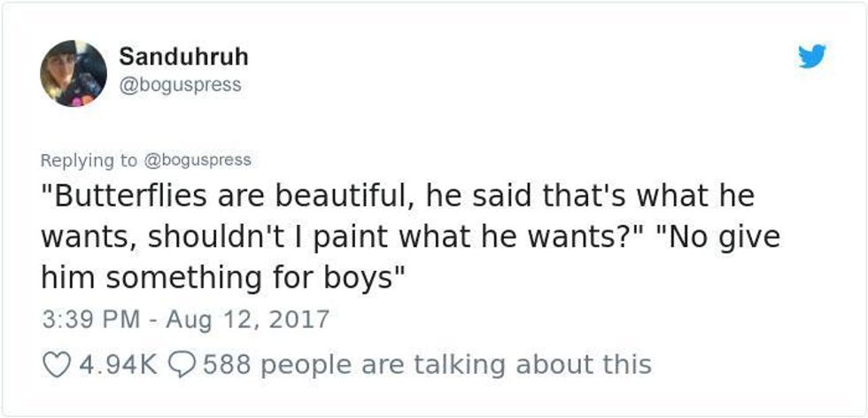Open replies via the speech bubble icon

click(x=181, y=365)
